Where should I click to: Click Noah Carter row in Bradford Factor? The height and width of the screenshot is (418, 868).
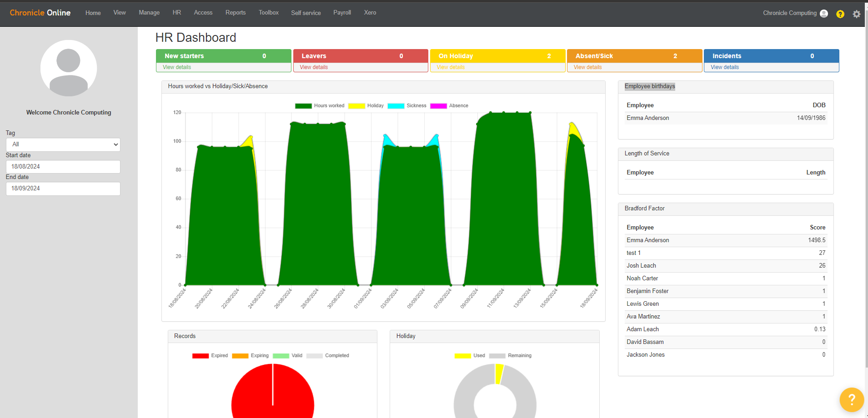tap(726, 279)
